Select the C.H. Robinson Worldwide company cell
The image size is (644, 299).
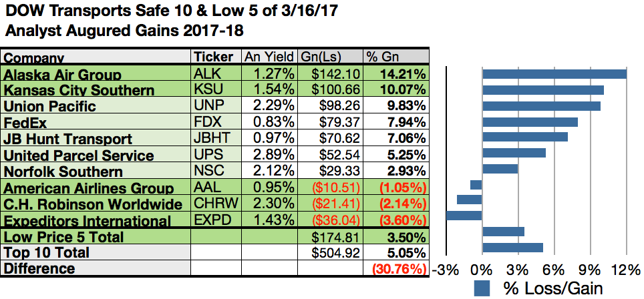click(97, 204)
